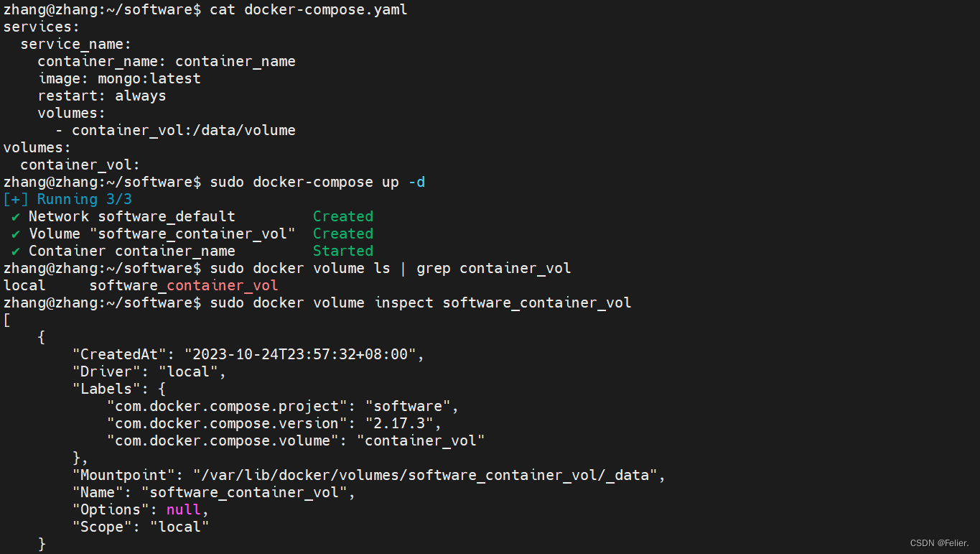The image size is (980, 554).
Task: Click the "[+] Running 3/3" status line
Action: (67, 199)
